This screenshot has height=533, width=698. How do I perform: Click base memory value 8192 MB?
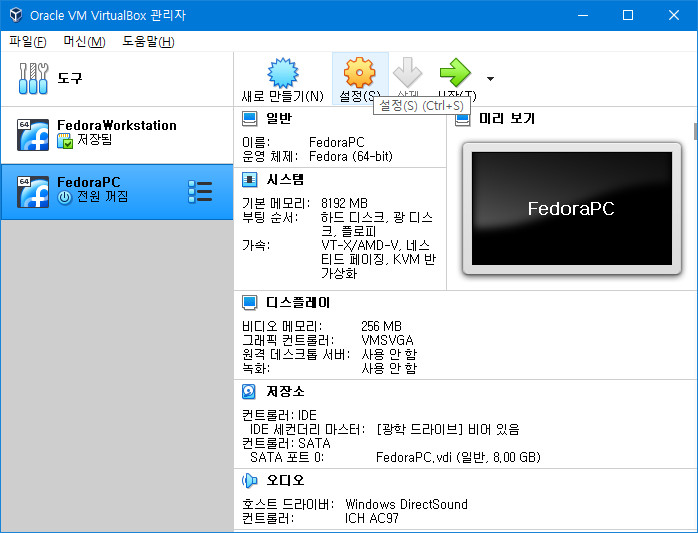(344, 203)
